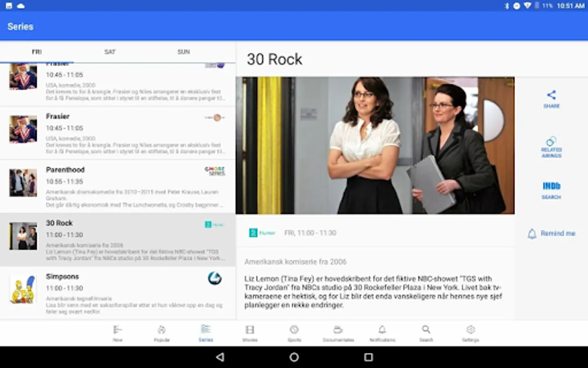Viewport: 588px width, 368px height.
Task: Switch to the SUN tab
Action: click(183, 52)
